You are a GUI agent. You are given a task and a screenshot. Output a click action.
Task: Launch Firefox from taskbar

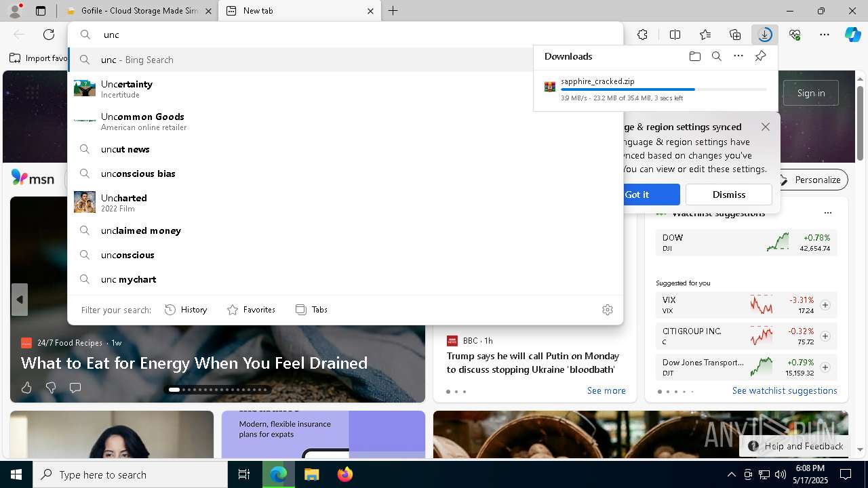tap(344, 474)
